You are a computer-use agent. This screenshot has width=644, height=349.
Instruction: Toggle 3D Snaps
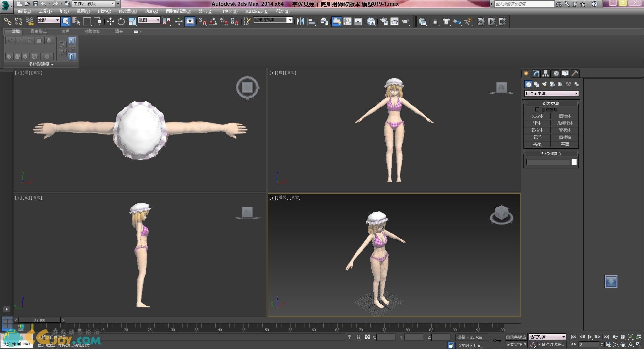(x=203, y=21)
